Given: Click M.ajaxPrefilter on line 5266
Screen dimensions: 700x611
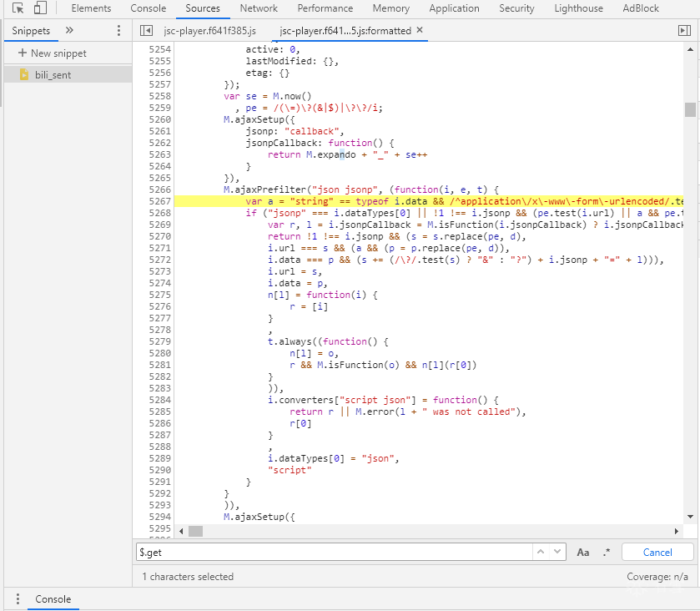Looking at the screenshot, I should pyautogui.click(x=264, y=189).
